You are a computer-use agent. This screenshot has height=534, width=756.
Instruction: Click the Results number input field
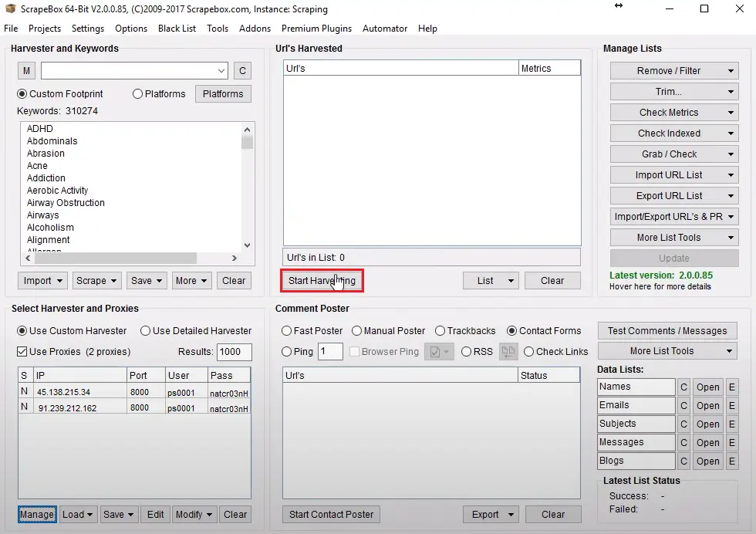point(234,352)
